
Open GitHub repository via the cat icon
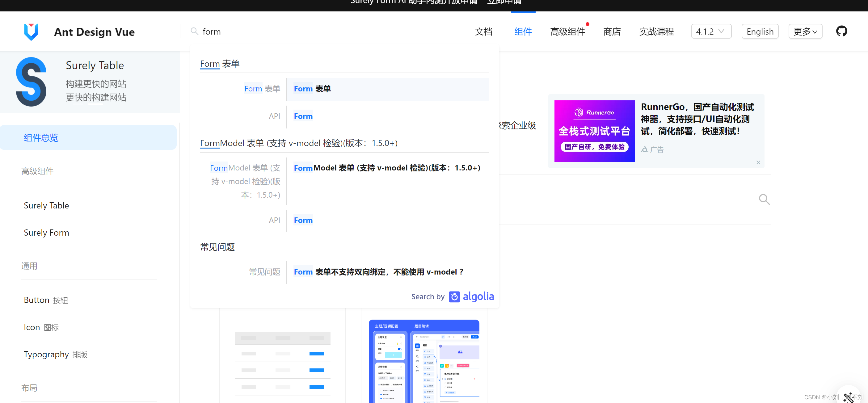coord(841,31)
